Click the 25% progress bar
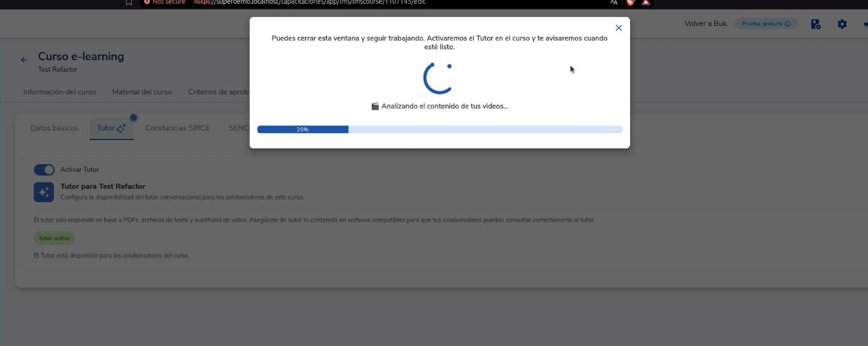This screenshot has width=868, height=346. (440, 129)
